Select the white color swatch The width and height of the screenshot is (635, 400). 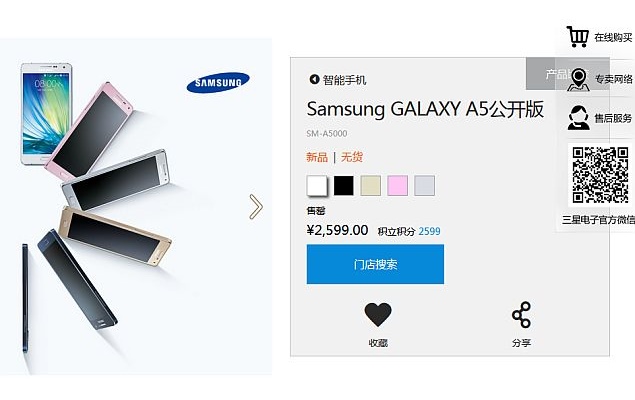click(x=317, y=185)
